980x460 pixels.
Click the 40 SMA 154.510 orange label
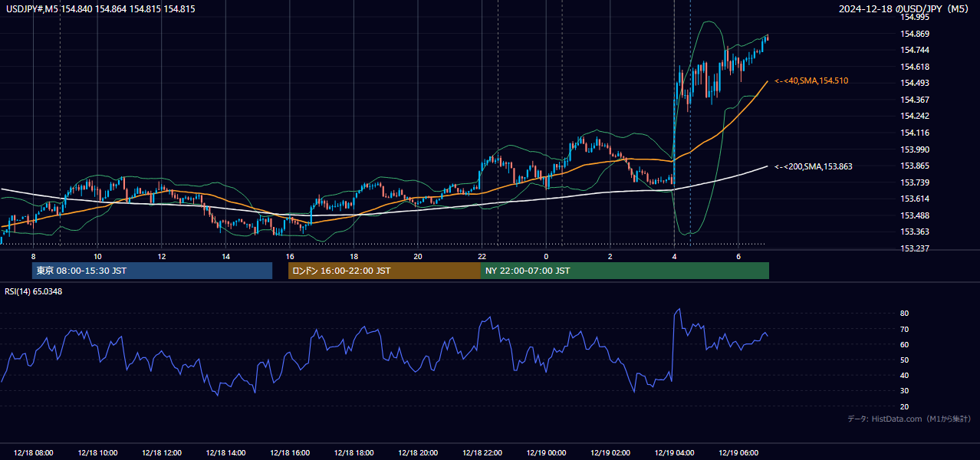(811, 80)
